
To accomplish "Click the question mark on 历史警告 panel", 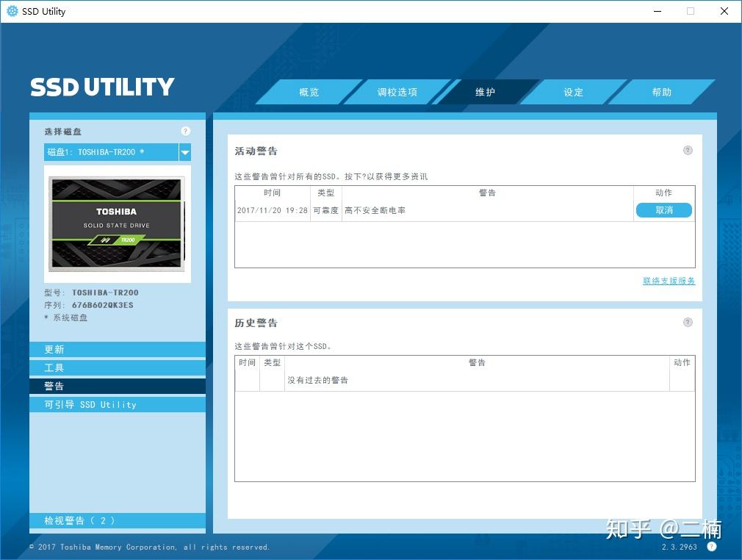I will (x=688, y=322).
